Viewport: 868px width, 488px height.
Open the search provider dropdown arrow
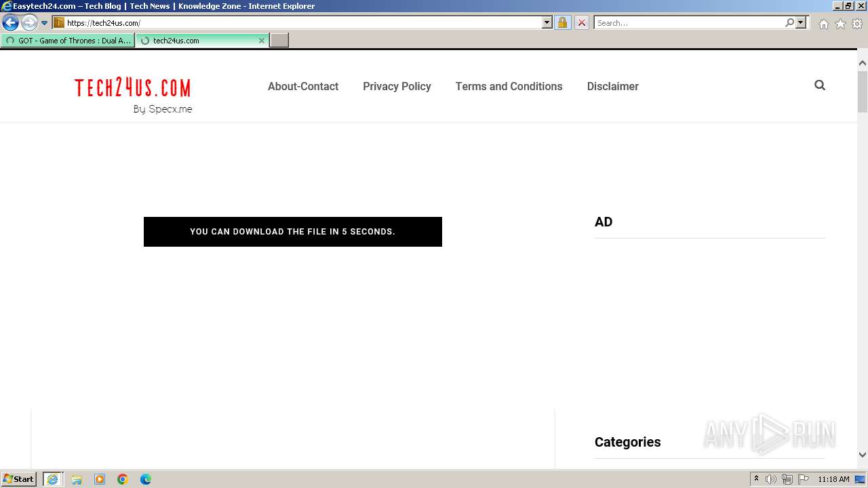pyautogui.click(x=801, y=22)
